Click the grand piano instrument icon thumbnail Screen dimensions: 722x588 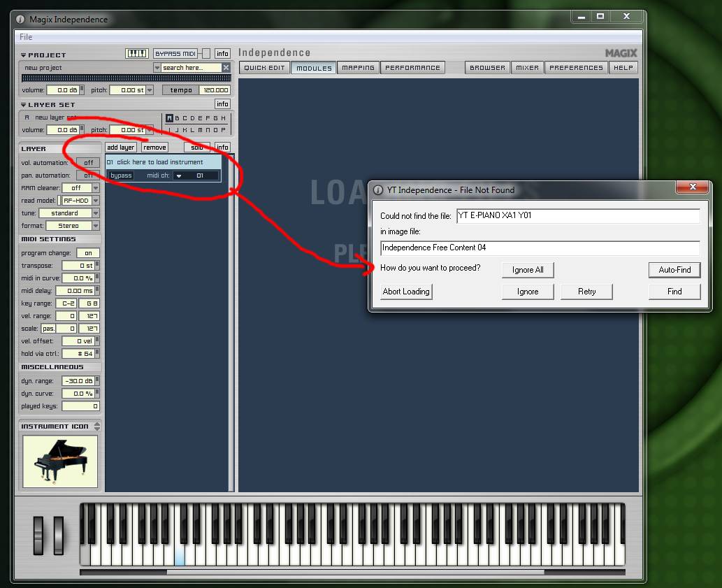(x=60, y=461)
